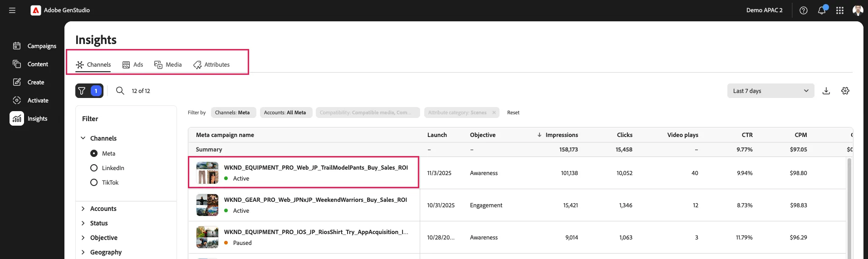Open the user profile avatar
This screenshot has width=868, height=259.
858,10
